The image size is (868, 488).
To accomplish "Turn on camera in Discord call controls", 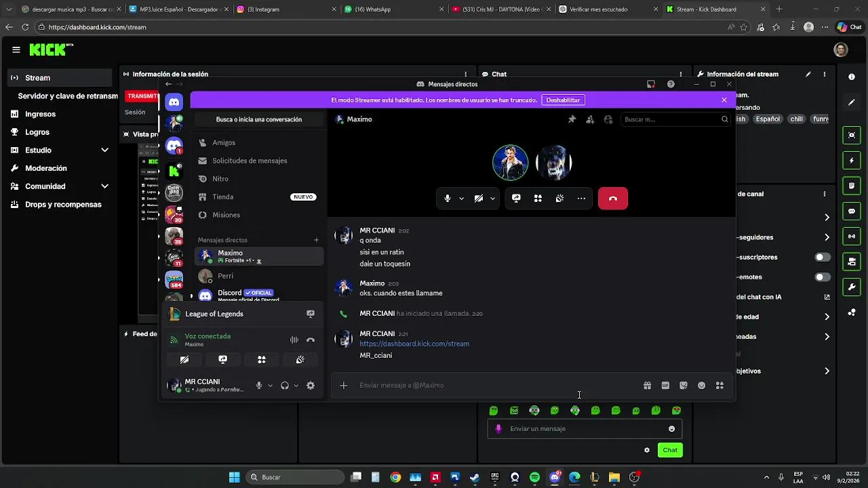I will [479, 199].
